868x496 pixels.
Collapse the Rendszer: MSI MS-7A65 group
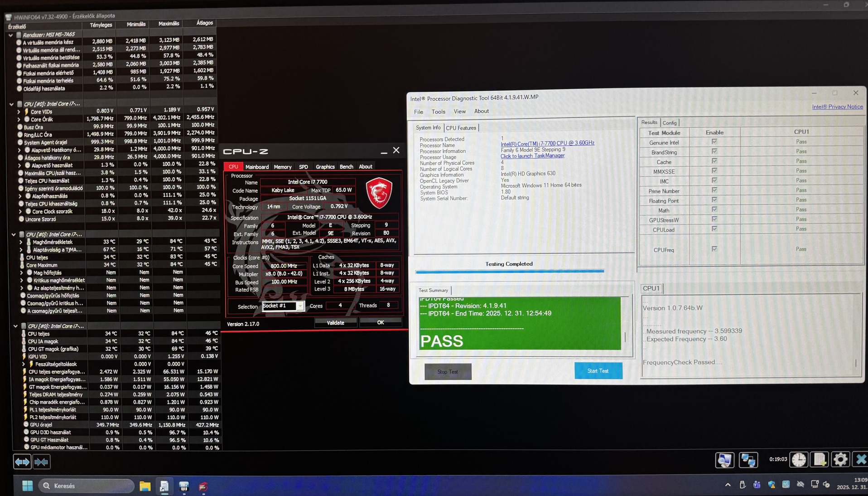(x=10, y=35)
